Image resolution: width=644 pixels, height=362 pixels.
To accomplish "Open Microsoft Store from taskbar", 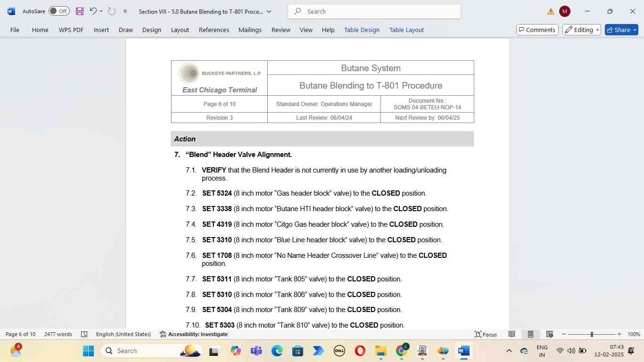I will click(297, 351).
